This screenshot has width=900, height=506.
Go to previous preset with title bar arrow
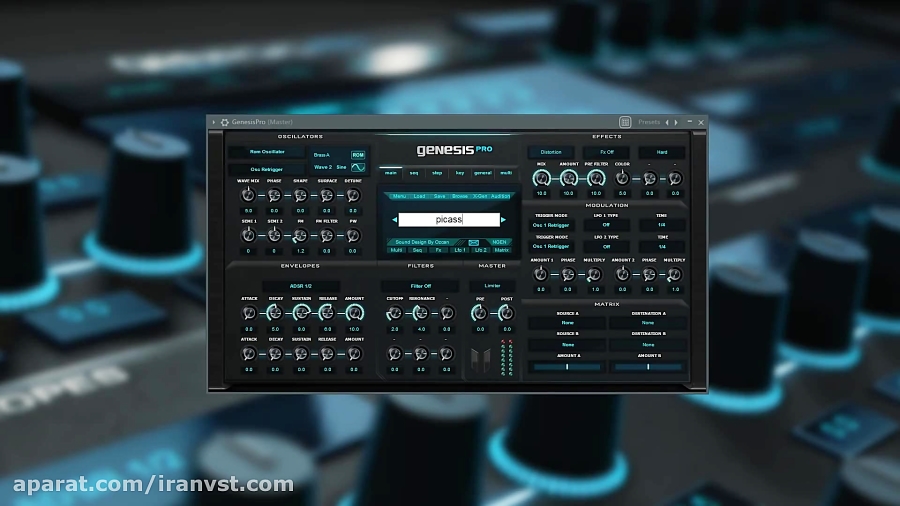(667, 122)
